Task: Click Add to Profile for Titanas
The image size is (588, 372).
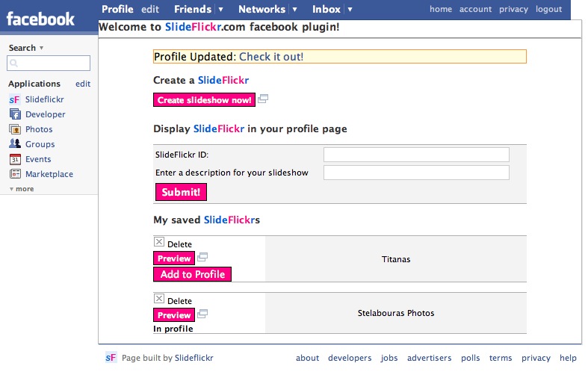Action: click(193, 274)
